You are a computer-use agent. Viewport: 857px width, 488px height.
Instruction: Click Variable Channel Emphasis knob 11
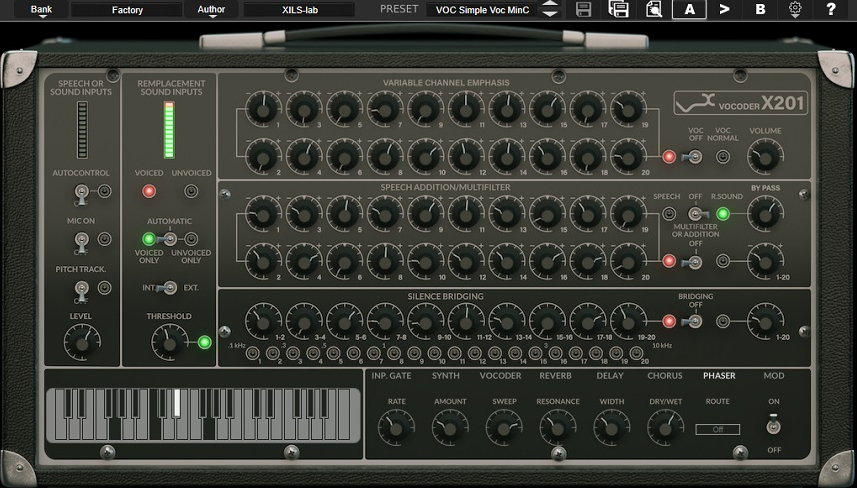[466, 109]
